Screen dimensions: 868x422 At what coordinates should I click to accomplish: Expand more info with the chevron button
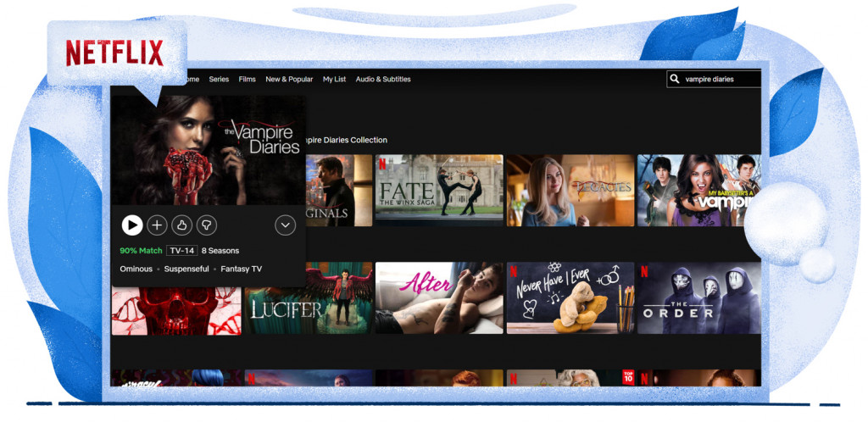(x=286, y=225)
